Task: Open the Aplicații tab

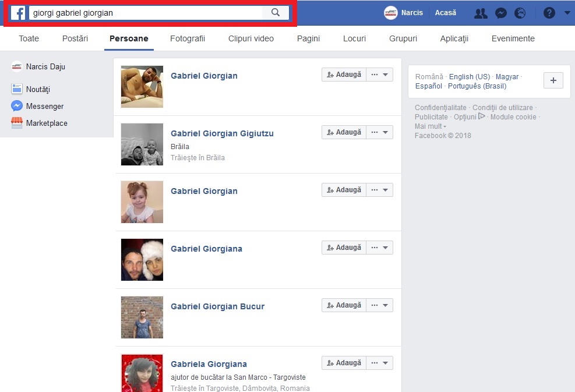Action: (454, 38)
